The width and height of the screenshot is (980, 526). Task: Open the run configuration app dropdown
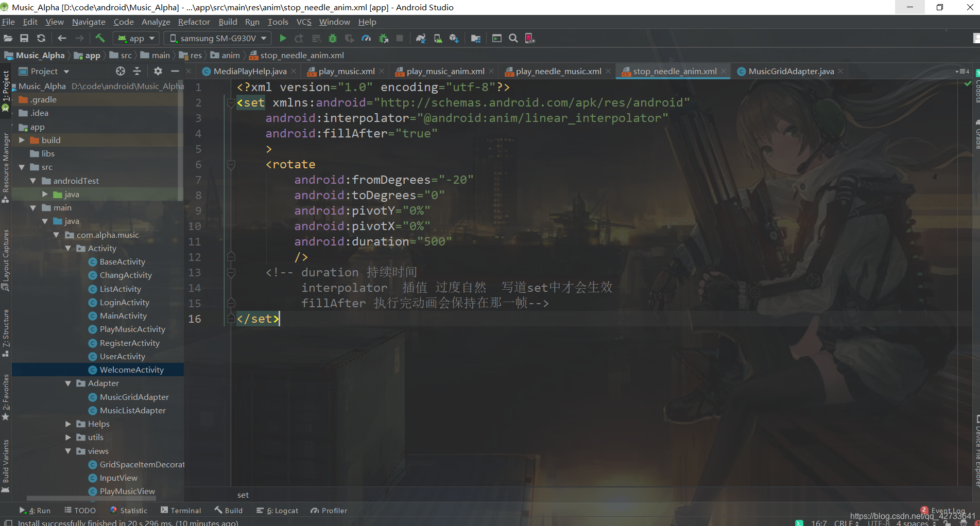pyautogui.click(x=136, y=38)
